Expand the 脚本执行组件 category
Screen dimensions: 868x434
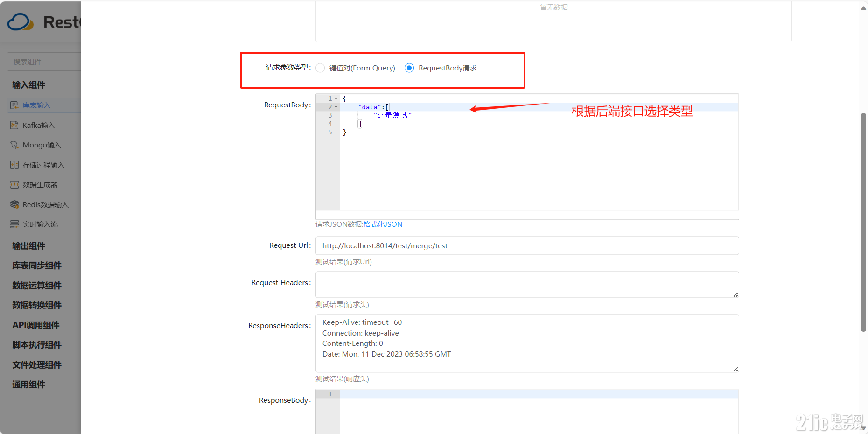(37, 345)
